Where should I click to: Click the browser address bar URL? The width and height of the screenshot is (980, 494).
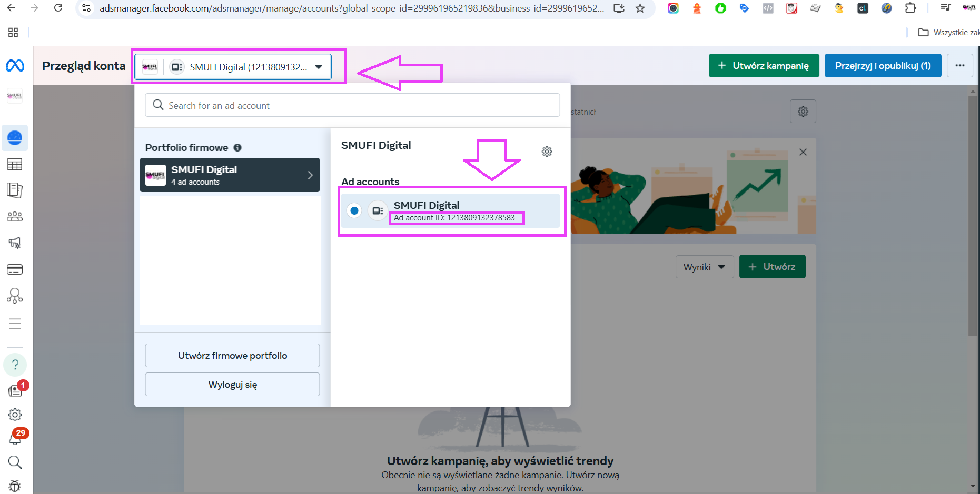[x=352, y=8]
